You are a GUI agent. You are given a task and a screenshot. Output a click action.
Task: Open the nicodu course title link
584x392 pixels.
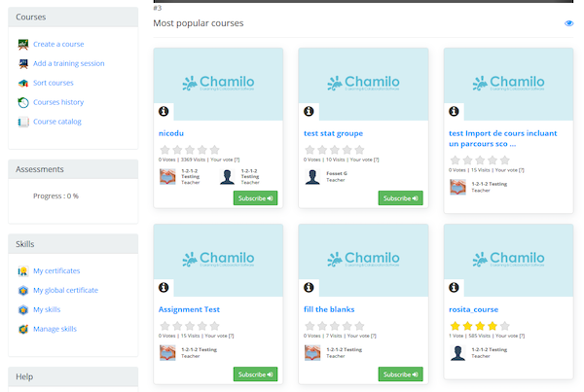pyautogui.click(x=171, y=133)
